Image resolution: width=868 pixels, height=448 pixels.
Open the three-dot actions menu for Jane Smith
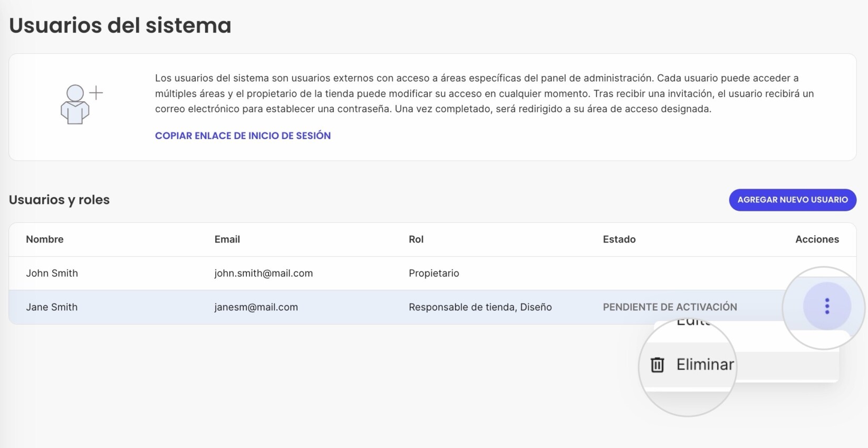pyautogui.click(x=827, y=306)
